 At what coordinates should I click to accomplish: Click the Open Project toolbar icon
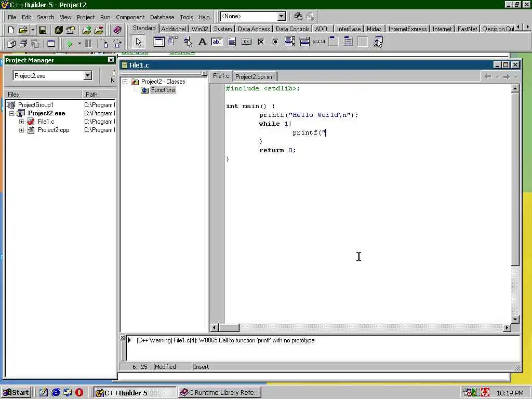[x=71, y=30]
